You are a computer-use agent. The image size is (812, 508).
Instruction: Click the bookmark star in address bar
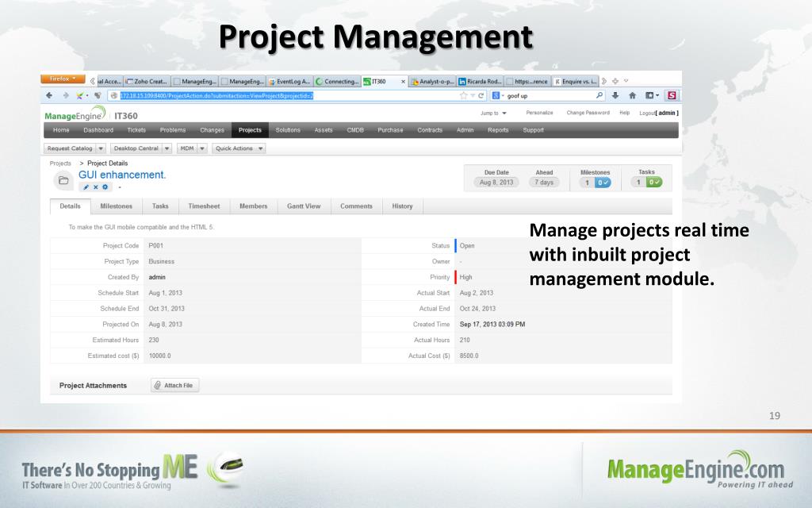[x=463, y=95]
